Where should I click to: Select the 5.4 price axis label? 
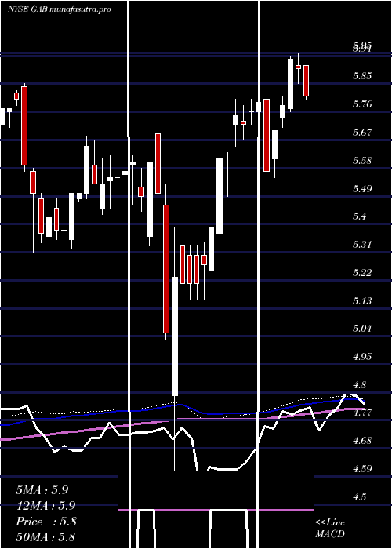(359, 216)
